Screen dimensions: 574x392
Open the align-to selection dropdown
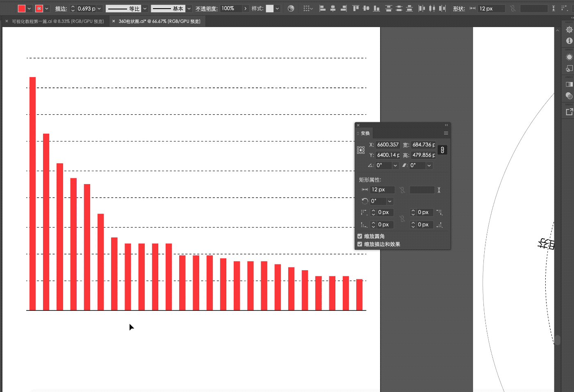[x=308, y=8]
